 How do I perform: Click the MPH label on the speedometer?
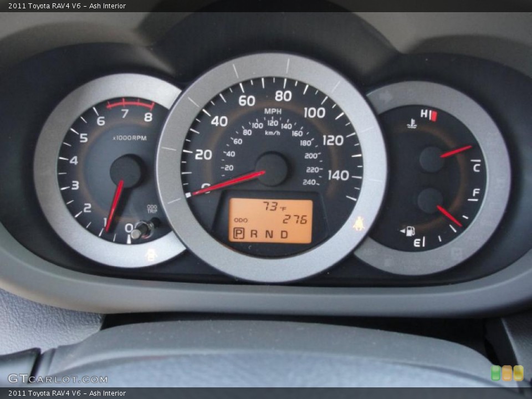click(273, 111)
